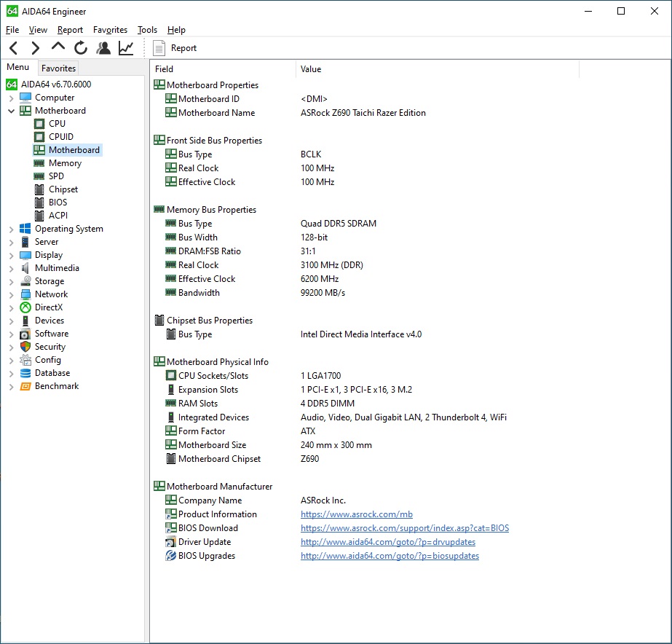
Task: Expand the Network tree node
Action: tap(12, 295)
